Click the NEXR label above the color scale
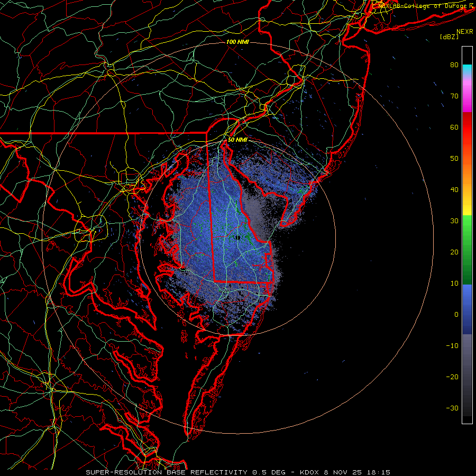This screenshot has width=476, height=476. click(464, 32)
